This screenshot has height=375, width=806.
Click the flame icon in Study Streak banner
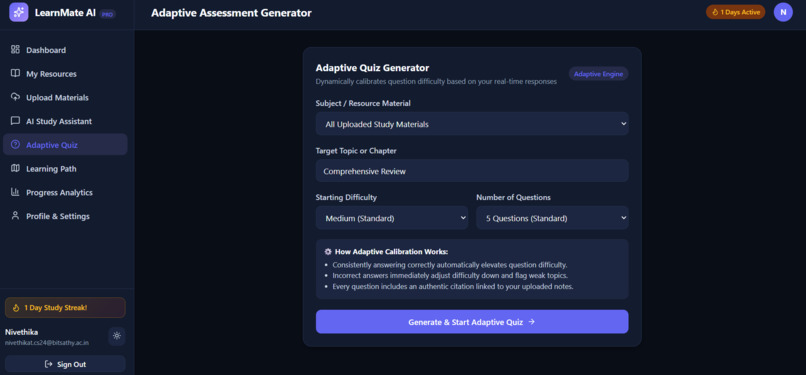coord(15,308)
